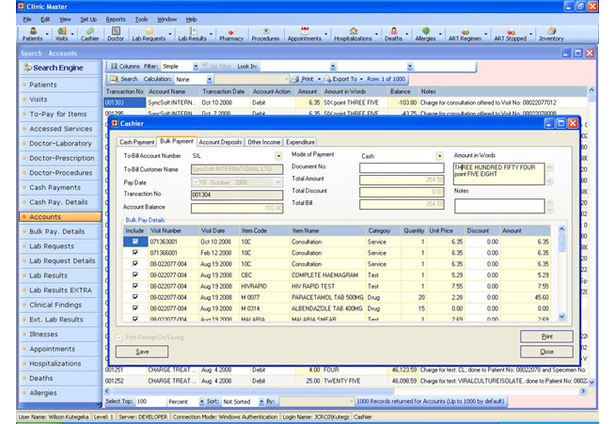Toggle Include checkbox for HIVRAPID row
This screenshot has height=424, width=615.
(135, 286)
